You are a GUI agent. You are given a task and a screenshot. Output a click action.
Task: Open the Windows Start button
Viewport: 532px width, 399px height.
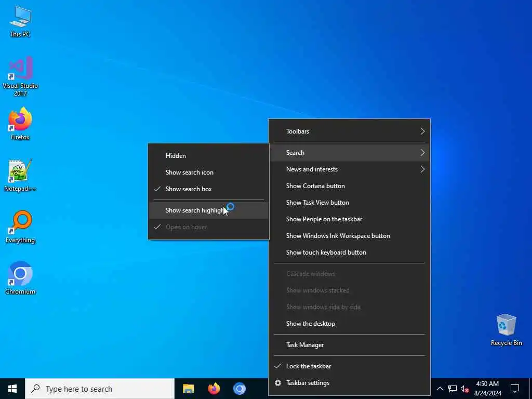coord(12,389)
